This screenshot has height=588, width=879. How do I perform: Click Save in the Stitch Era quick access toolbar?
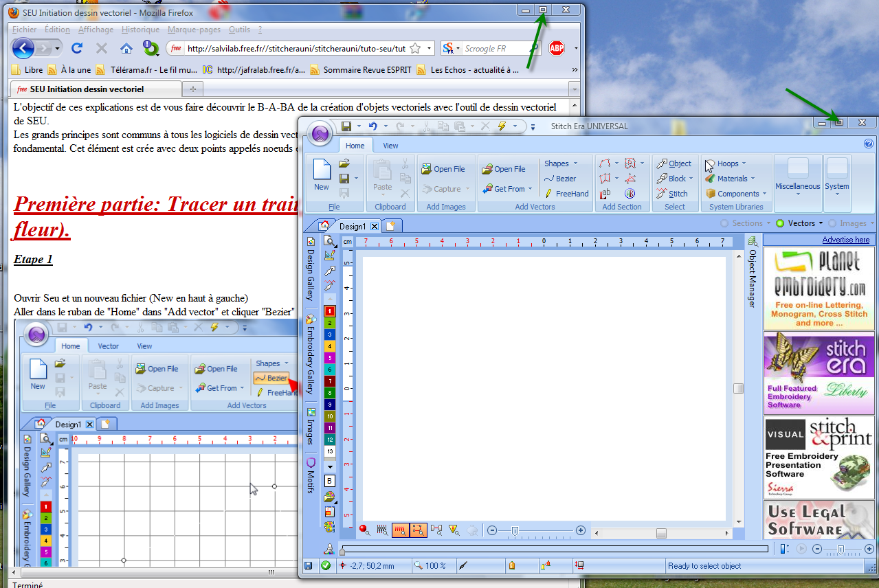pos(346,126)
